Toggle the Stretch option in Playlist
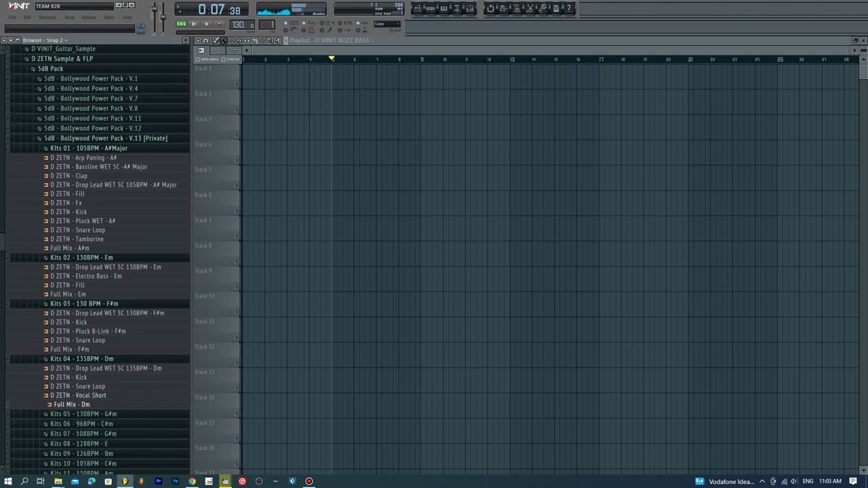Screen dimensions: 868x488 pyautogui.click(x=231, y=59)
